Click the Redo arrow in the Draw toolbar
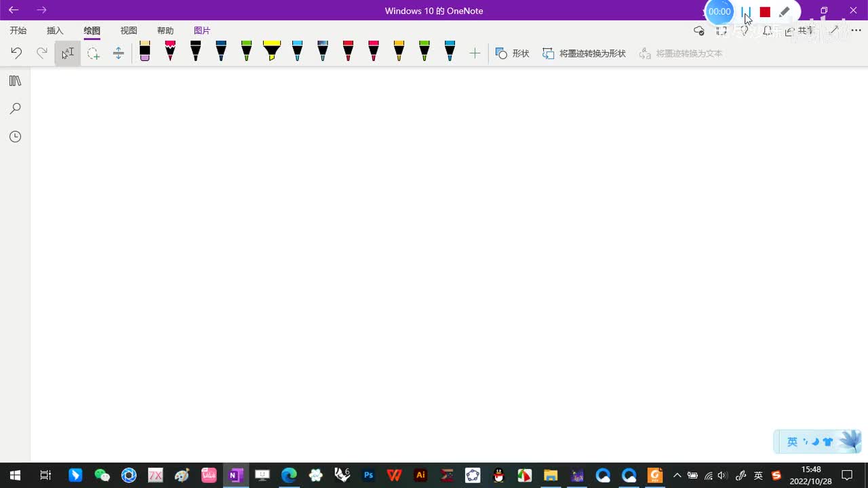Screen dimensions: 868x488 [42, 53]
